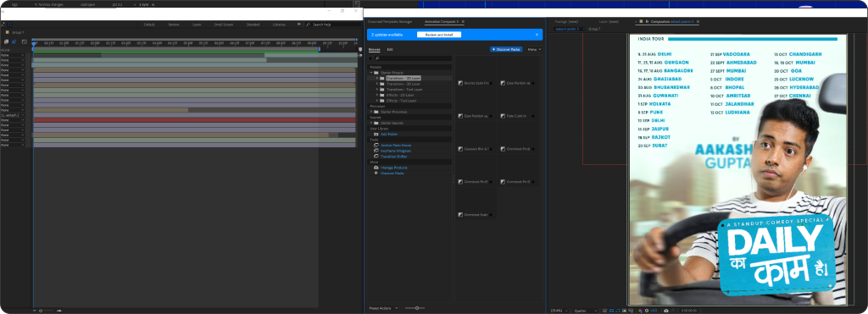Select the Fade Cubic In preset icon
868x314 pixels.
[x=504, y=116]
